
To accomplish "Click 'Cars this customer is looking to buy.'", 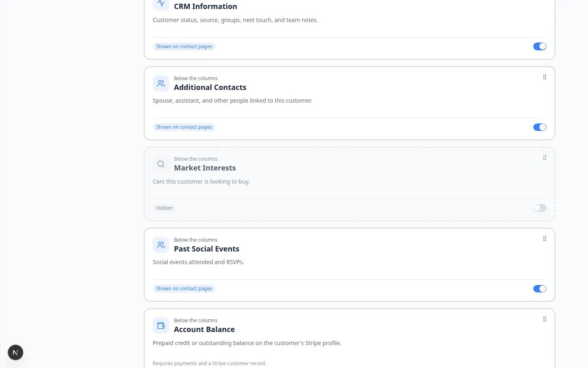I will click(x=201, y=182).
